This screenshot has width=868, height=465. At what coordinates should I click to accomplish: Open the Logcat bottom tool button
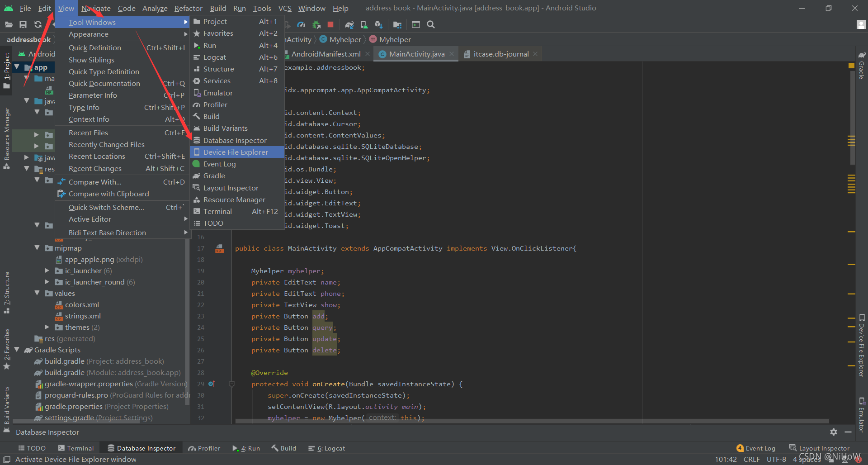327,448
